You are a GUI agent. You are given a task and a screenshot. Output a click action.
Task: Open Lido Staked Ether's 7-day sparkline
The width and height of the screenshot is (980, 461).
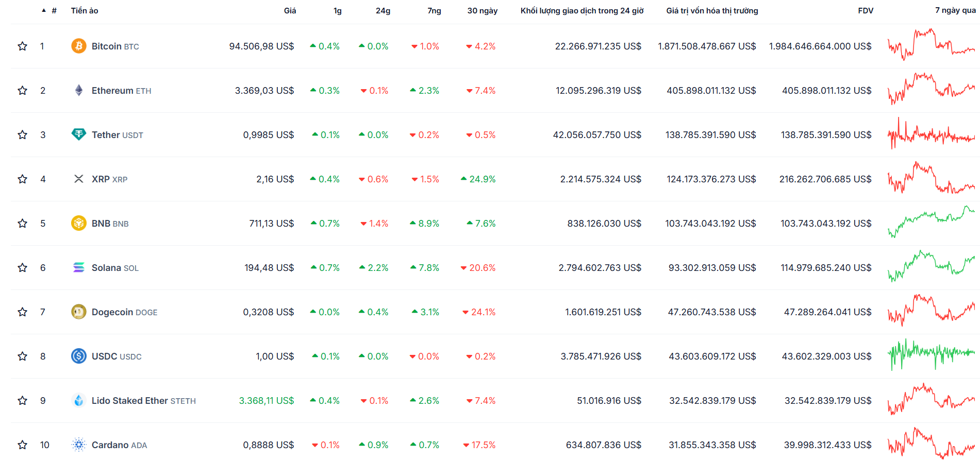coord(931,399)
